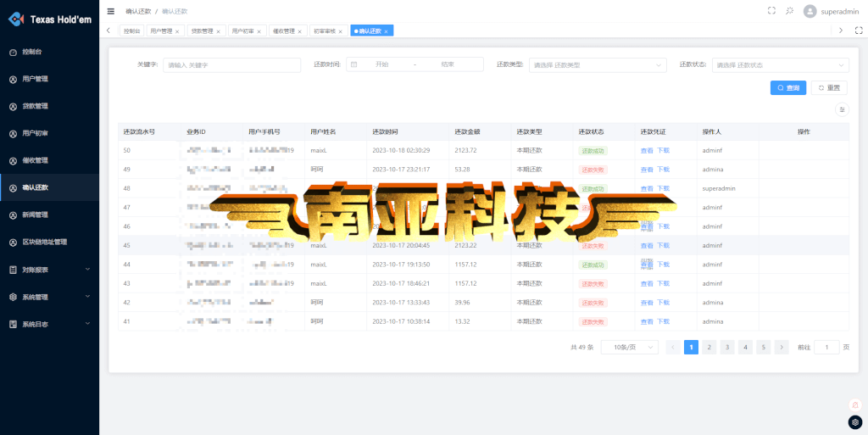Toggle the sidebar with the hamburger icon
The image size is (868, 435).
point(111,11)
